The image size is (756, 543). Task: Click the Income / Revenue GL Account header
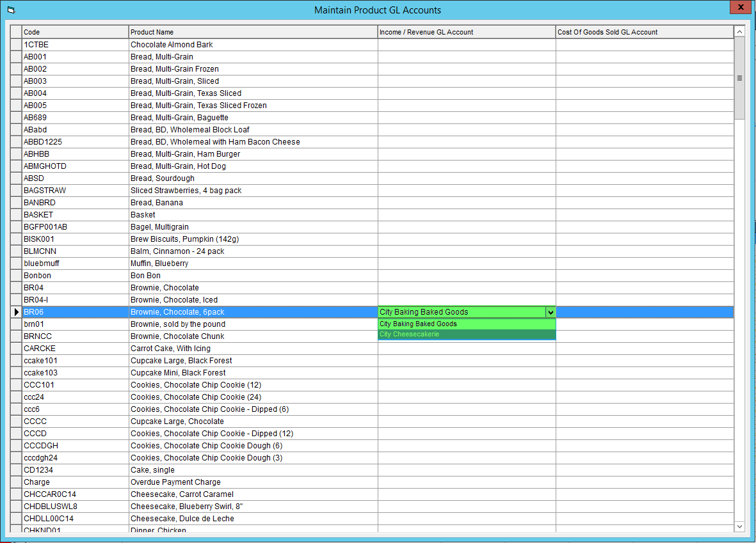467,32
